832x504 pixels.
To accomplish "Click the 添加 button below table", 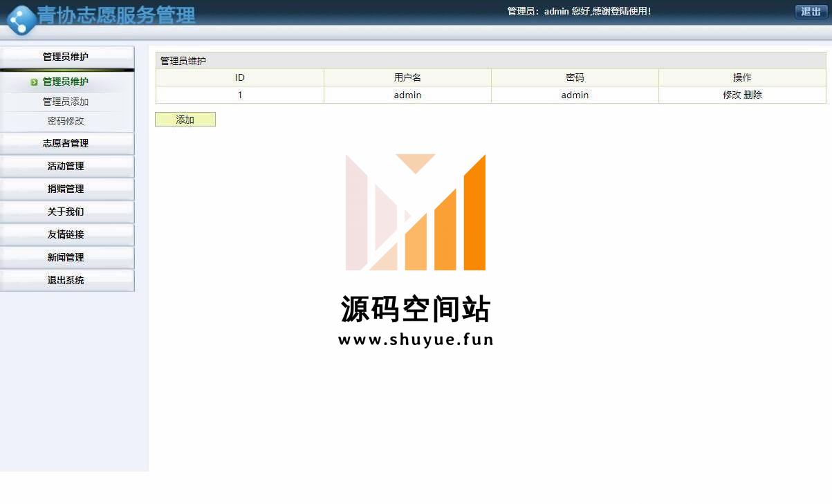I will tap(185, 120).
